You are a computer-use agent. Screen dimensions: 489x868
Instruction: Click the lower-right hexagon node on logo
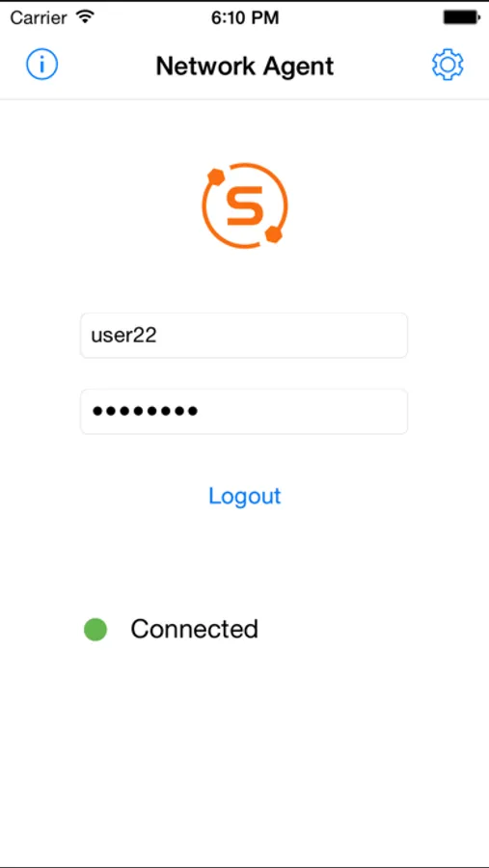[x=274, y=234]
